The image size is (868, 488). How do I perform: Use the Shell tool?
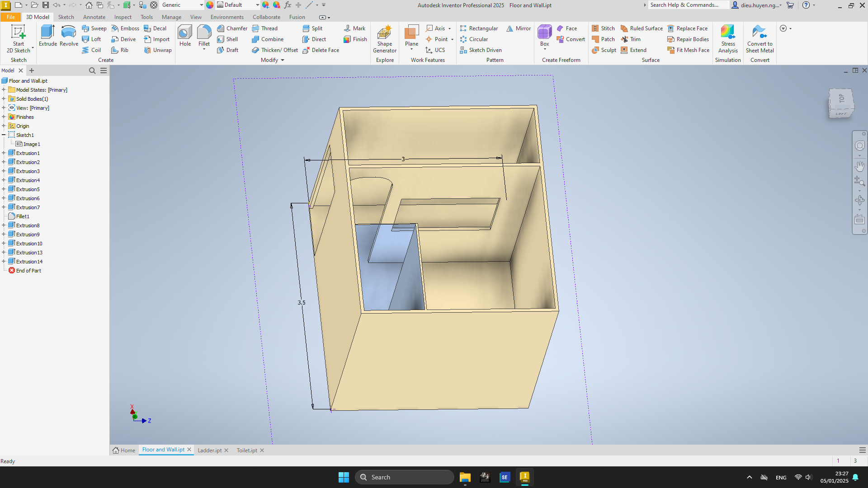click(227, 39)
